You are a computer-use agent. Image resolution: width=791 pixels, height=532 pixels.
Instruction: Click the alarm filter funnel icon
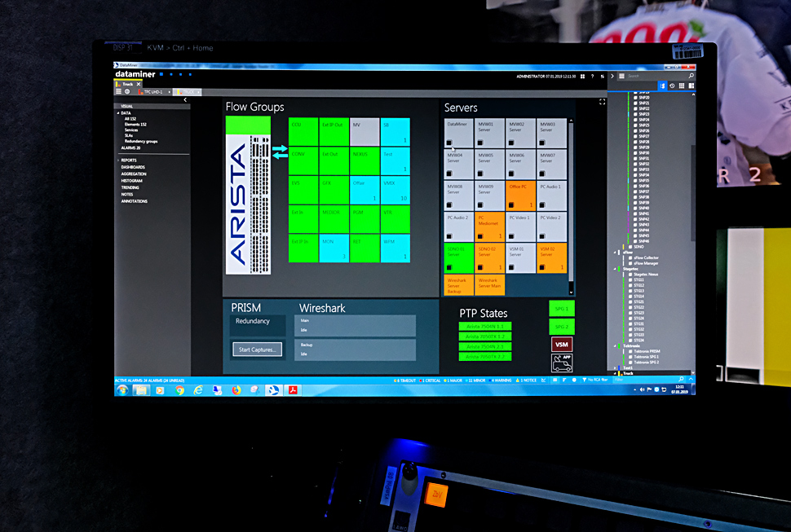pos(584,380)
